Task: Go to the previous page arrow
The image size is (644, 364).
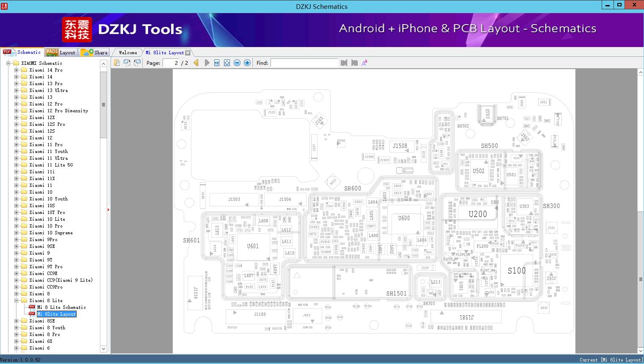Action: [196, 63]
